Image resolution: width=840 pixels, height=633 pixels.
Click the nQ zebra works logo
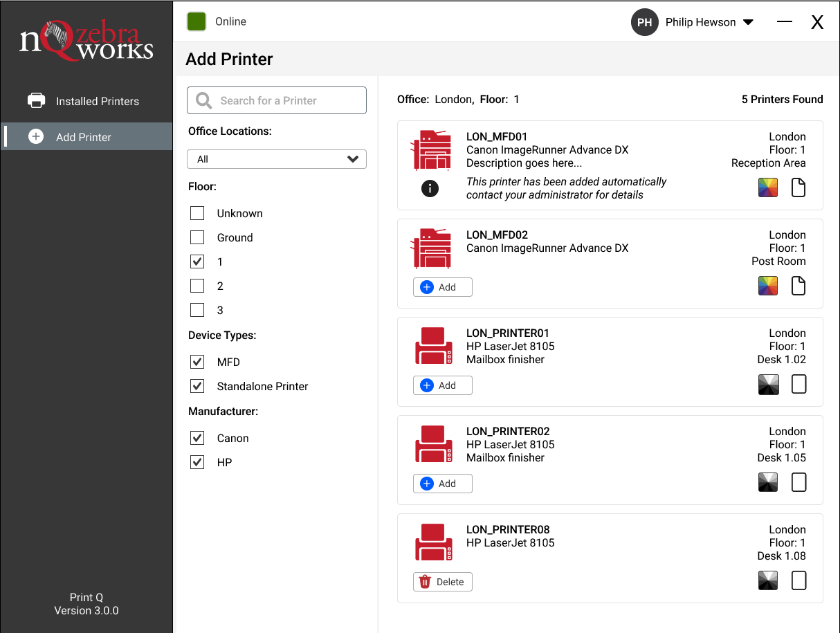coord(86,39)
